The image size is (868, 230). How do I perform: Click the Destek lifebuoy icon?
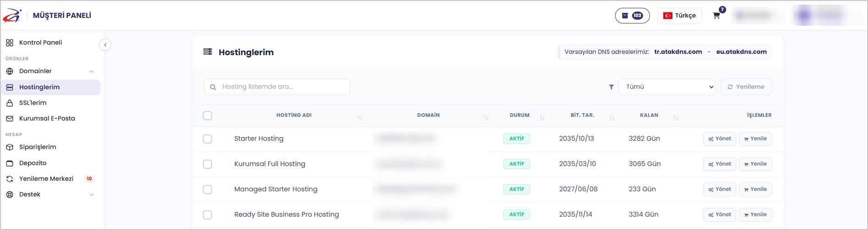click(10, 195)
